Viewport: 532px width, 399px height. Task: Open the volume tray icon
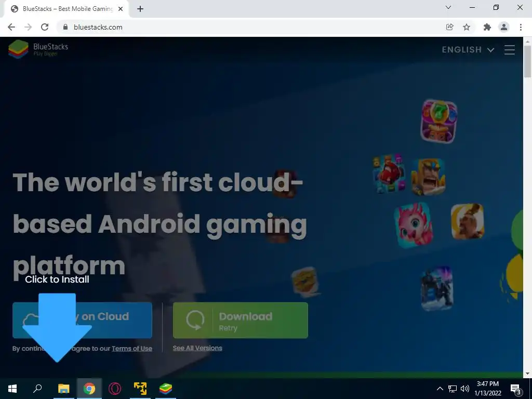click(x=465, y=389)
